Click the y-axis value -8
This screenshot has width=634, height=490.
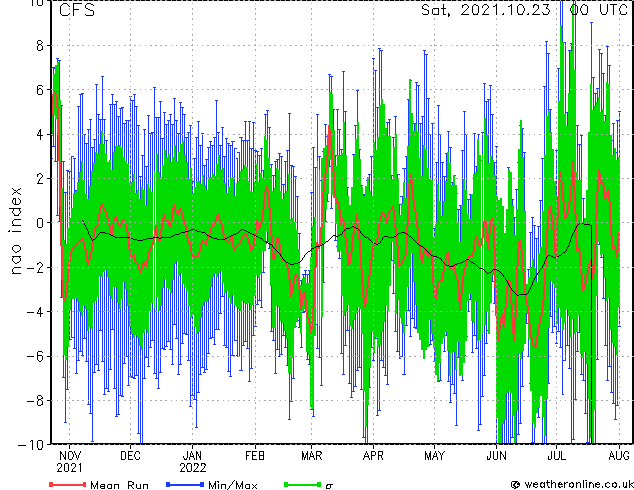click(x=35, y=401)
